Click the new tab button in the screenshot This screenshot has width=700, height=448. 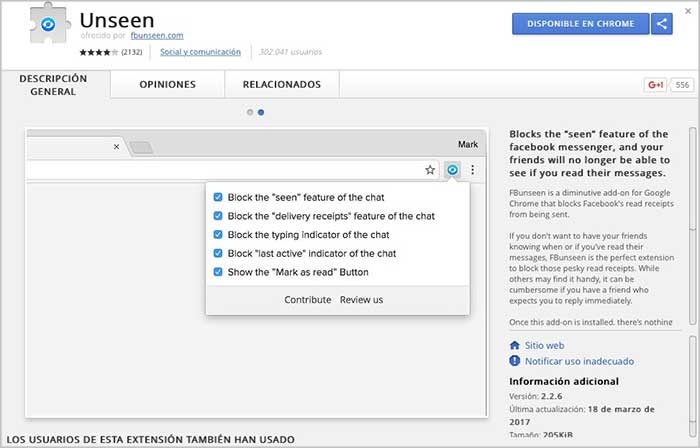click(x=142, y=148)
